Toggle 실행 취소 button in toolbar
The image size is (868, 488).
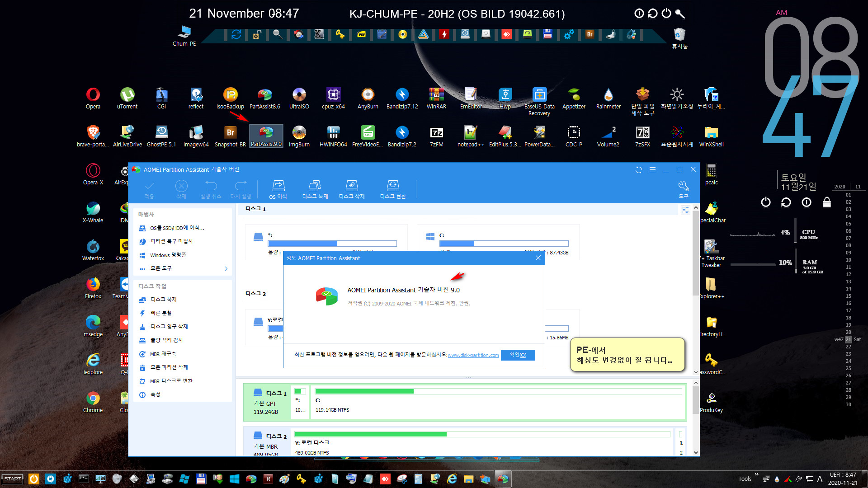(212, 189)
